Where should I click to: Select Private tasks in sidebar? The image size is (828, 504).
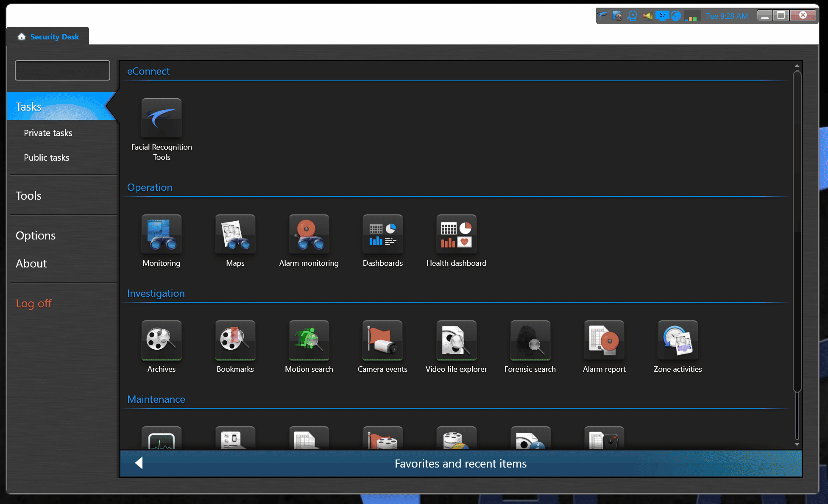pyautogui.click(x=48, y=133)
